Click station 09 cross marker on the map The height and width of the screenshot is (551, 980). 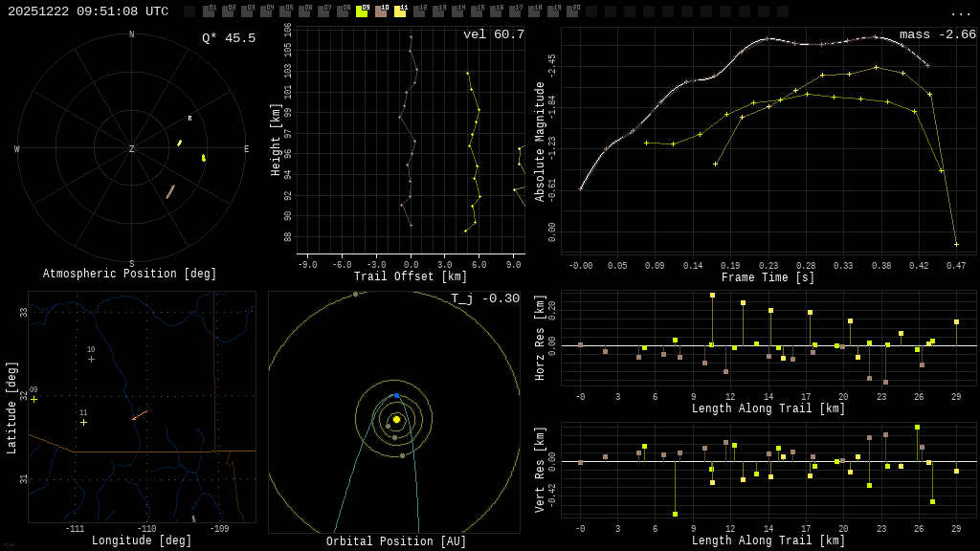pos(33,399)
